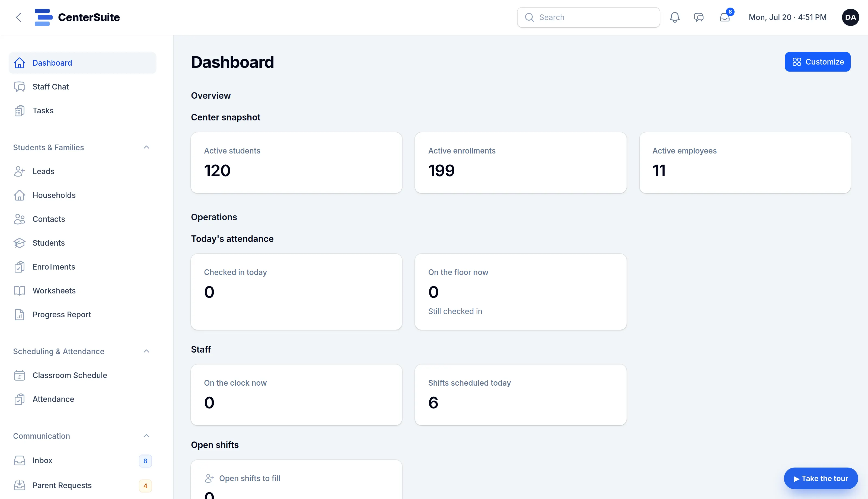Collapse the Scheduling & Attendance section

[x=146, y=351]
